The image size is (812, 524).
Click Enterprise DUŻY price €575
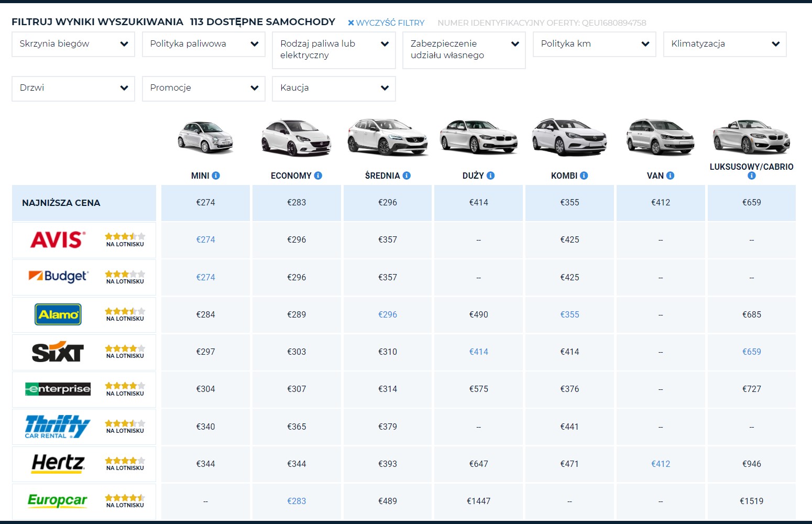click(479, 389)
